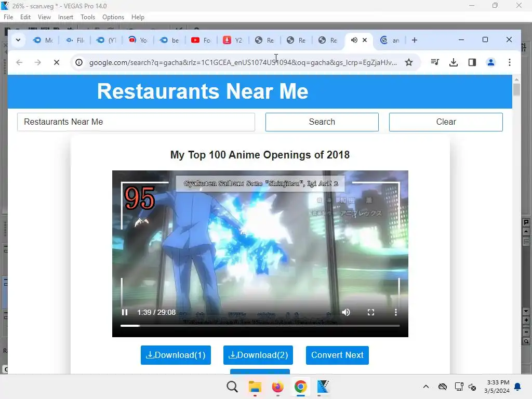Open Chrome from taskbar
The image size is (532, 399).
coord(300,387)
